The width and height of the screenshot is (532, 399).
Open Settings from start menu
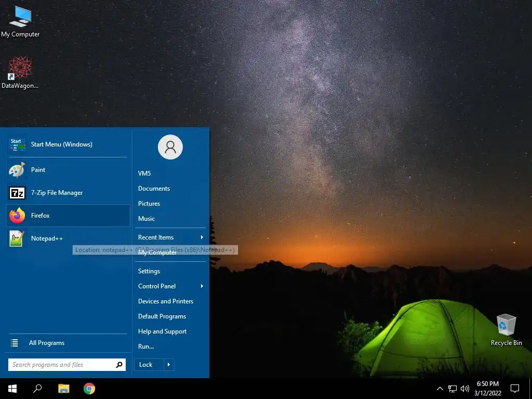149,271
